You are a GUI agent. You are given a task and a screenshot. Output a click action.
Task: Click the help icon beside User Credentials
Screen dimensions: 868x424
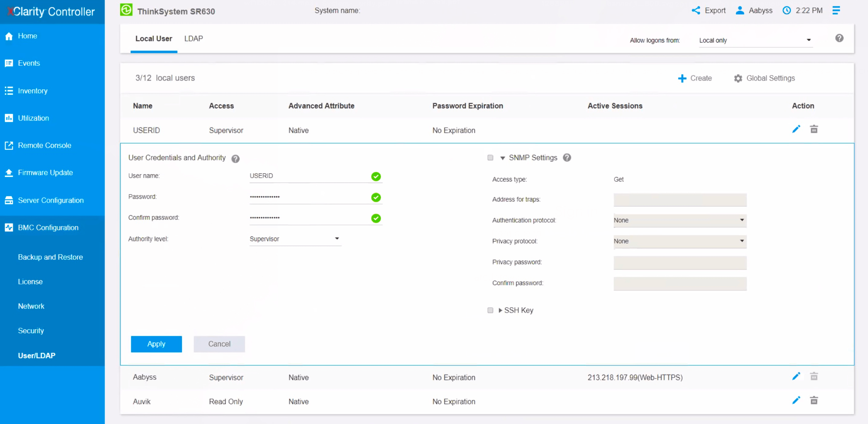[235, 158]
